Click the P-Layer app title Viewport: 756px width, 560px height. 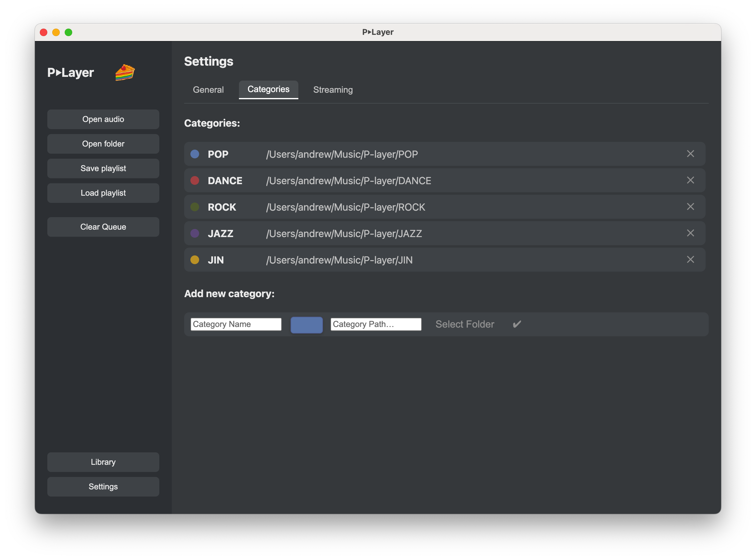[71, 72]
